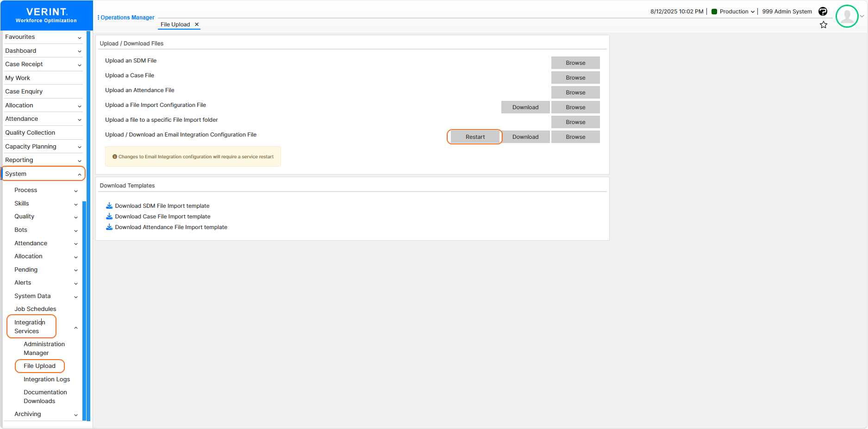868x429 pixels.
Task: Click the profile avatar in the top right
Action: coord(847,16)
